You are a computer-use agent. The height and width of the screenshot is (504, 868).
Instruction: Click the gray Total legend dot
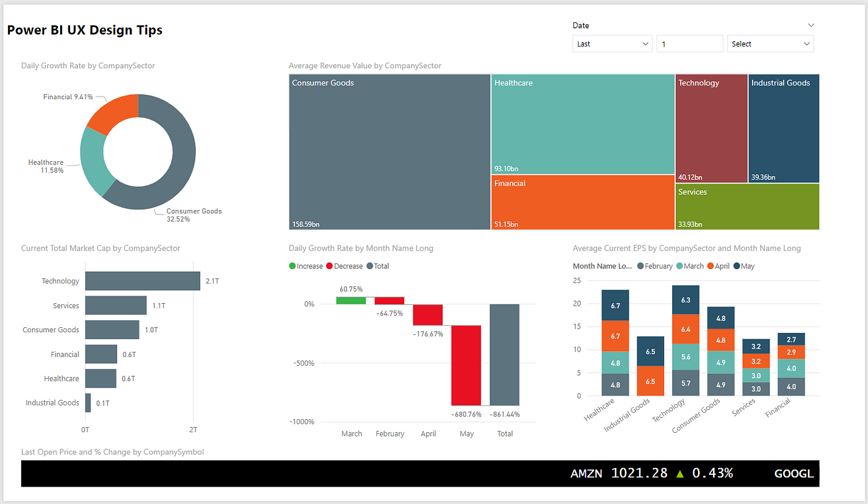(x=370, y=266)
